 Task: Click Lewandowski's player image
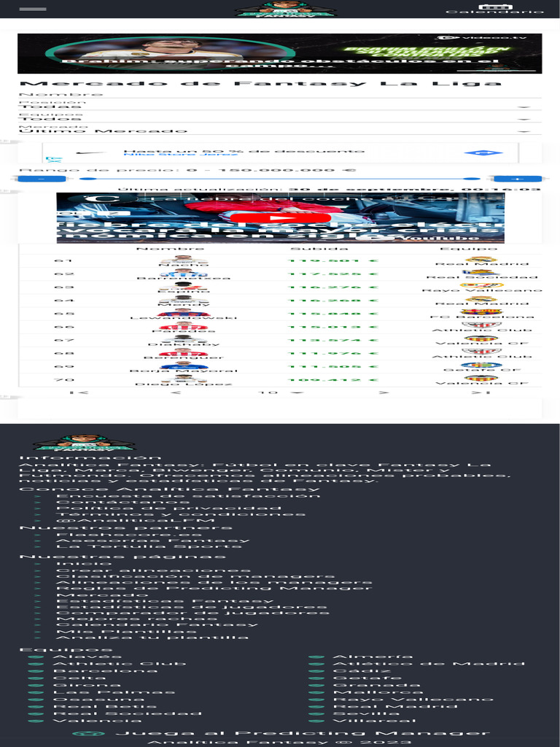tap(183, 313)
